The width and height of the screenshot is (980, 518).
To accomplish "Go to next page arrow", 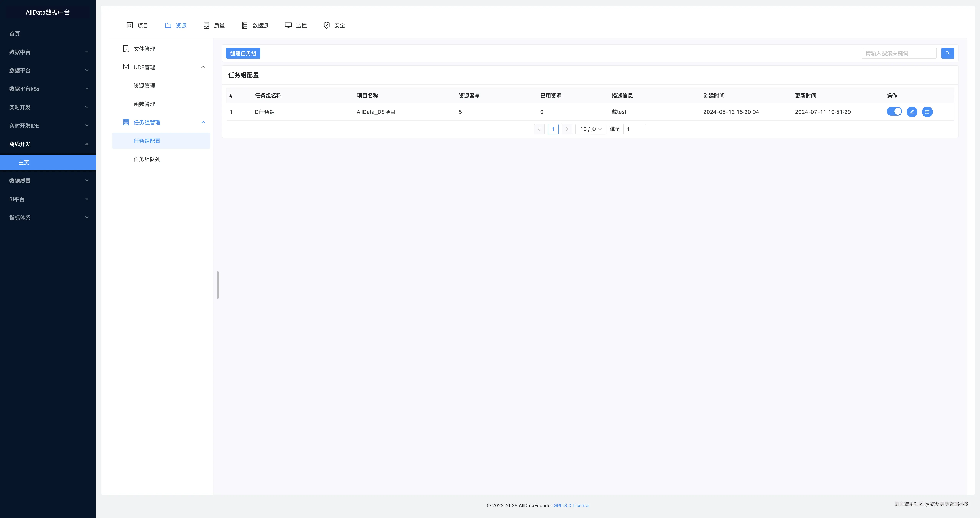I will [567, 129].
